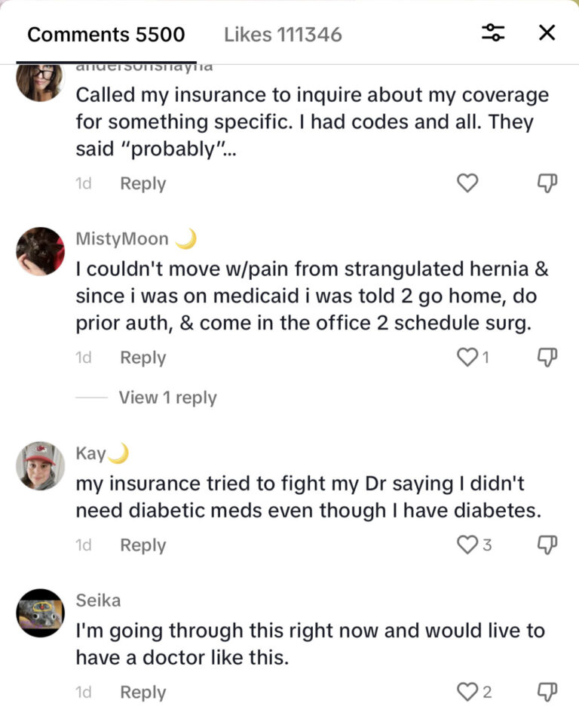The image size is (579, 728).
Task: Tap the heart on Kay's diabetes comment
Action: tap(466, 543)
